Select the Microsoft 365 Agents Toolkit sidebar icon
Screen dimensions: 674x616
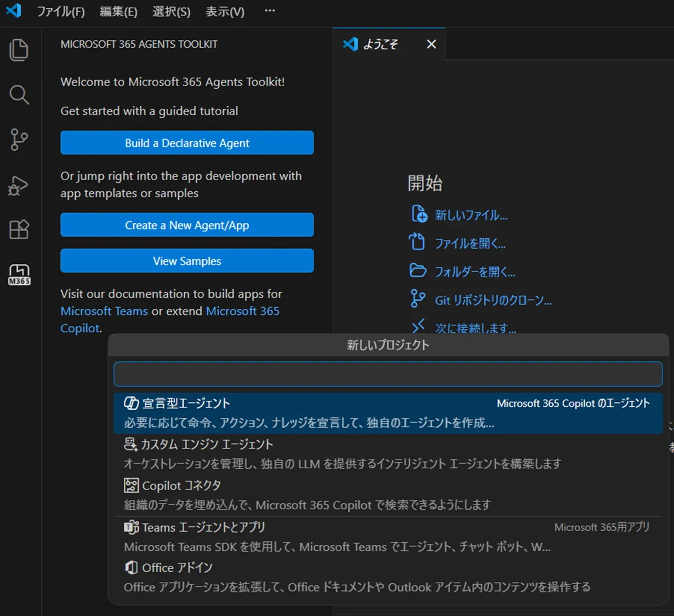pyautogui.click(x=19, y=274)
